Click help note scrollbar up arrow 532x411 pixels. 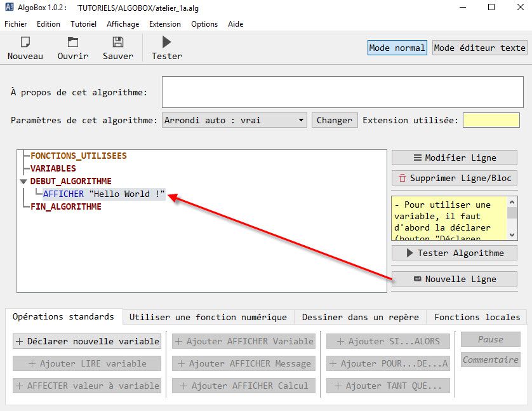512,202
